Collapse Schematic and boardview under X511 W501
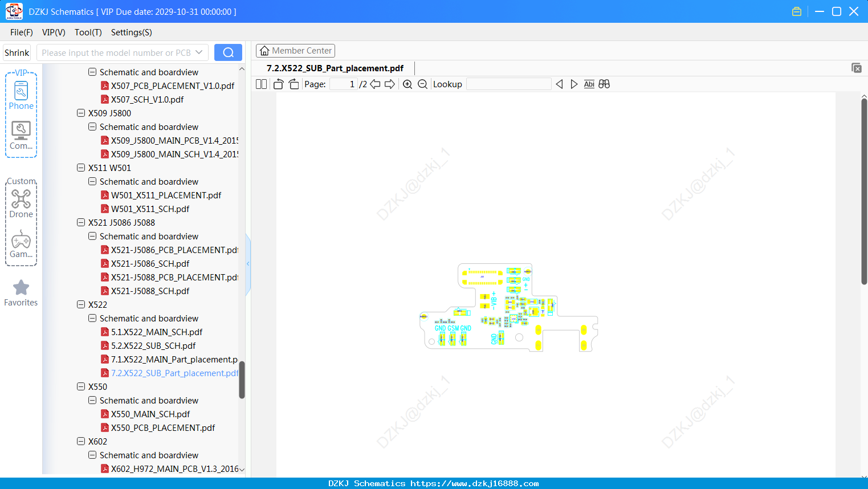 (x=92, y=181)
